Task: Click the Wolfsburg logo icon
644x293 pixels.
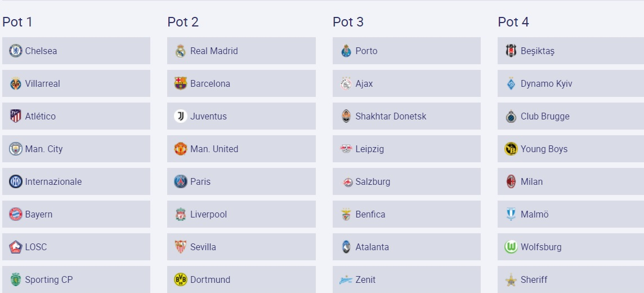Action: pyautogui.click(x=511, y=247)
